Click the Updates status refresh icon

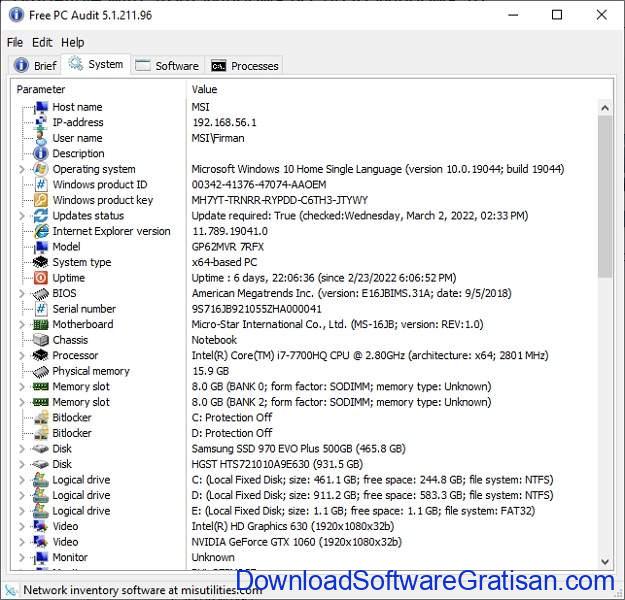click(x=41, y=216)
